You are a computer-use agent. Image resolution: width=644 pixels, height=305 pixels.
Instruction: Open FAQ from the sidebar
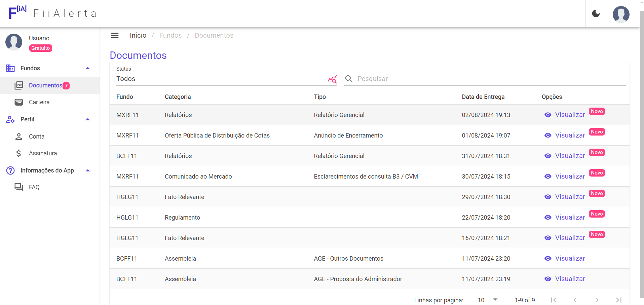coord(34,187)
